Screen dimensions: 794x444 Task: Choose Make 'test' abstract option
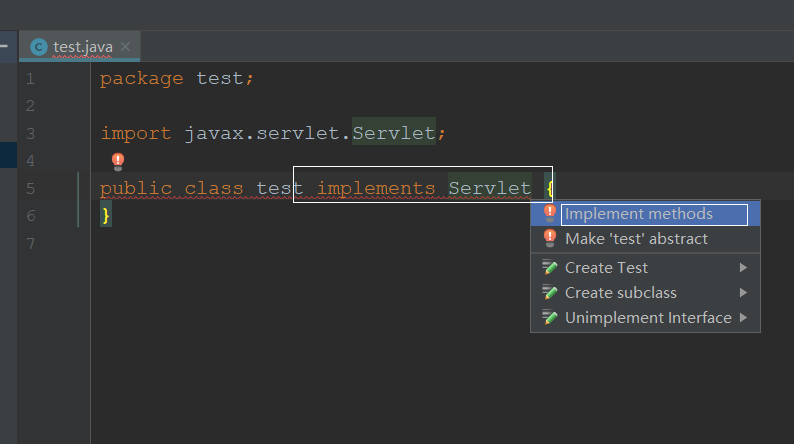click(x=645, y=238)
